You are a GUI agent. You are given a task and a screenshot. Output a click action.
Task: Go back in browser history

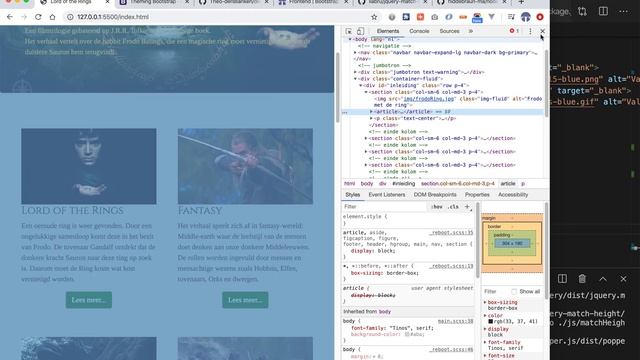(10, 17)
